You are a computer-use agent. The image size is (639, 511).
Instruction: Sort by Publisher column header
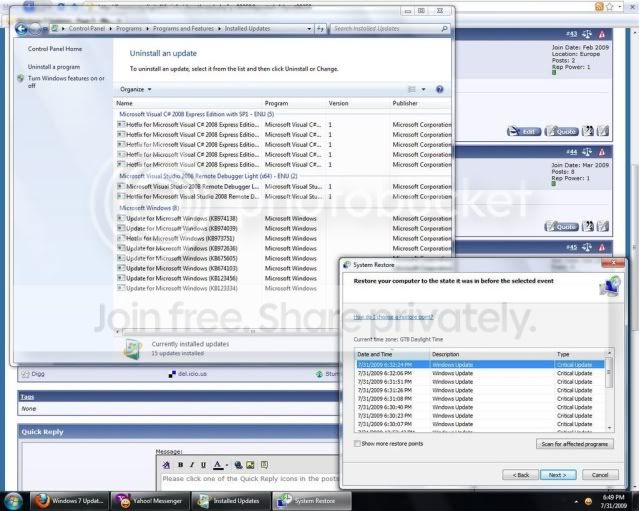pos(421,104)
